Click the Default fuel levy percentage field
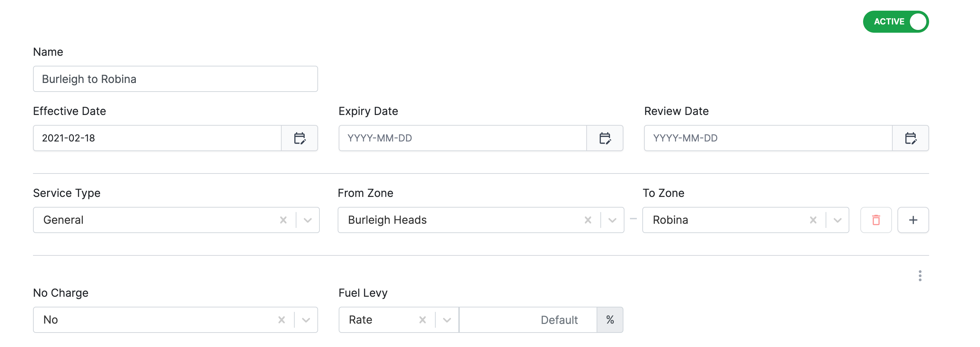980x347 pixels. tap(529, 319)
